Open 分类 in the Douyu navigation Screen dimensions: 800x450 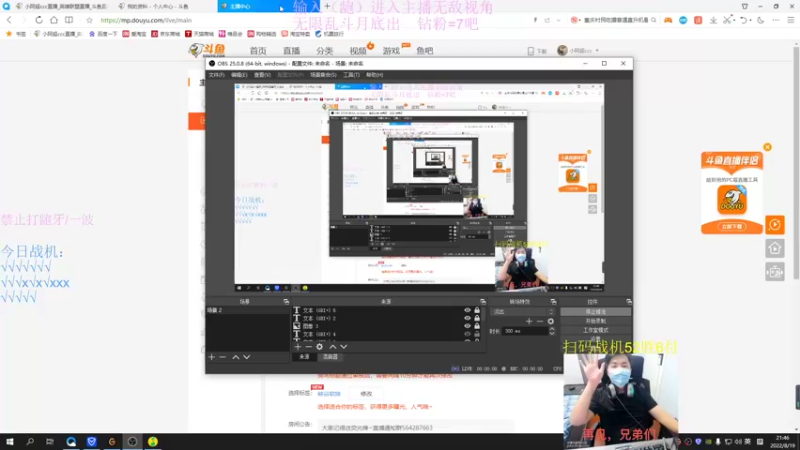(324, 51)
